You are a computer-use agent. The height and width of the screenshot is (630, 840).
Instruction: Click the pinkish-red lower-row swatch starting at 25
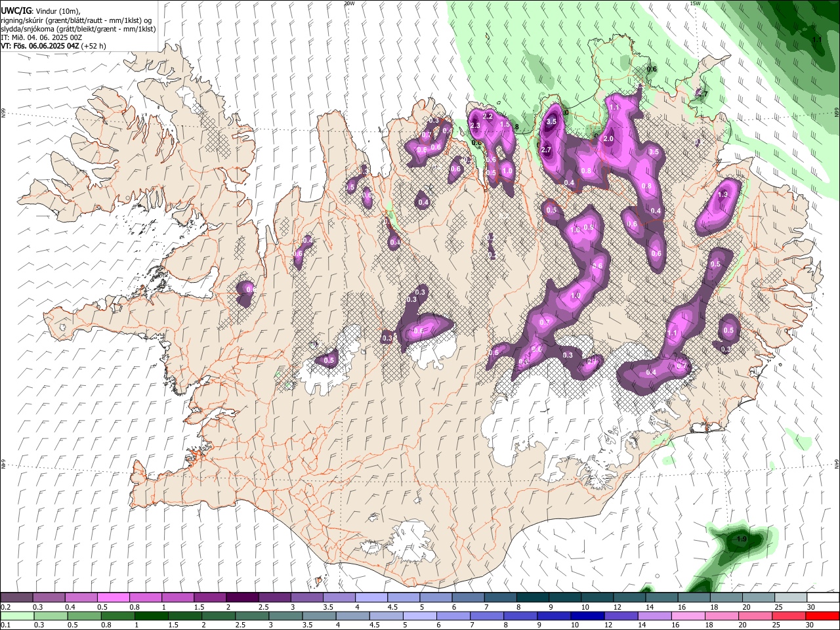pyautogui.click(x=789, y=616)
